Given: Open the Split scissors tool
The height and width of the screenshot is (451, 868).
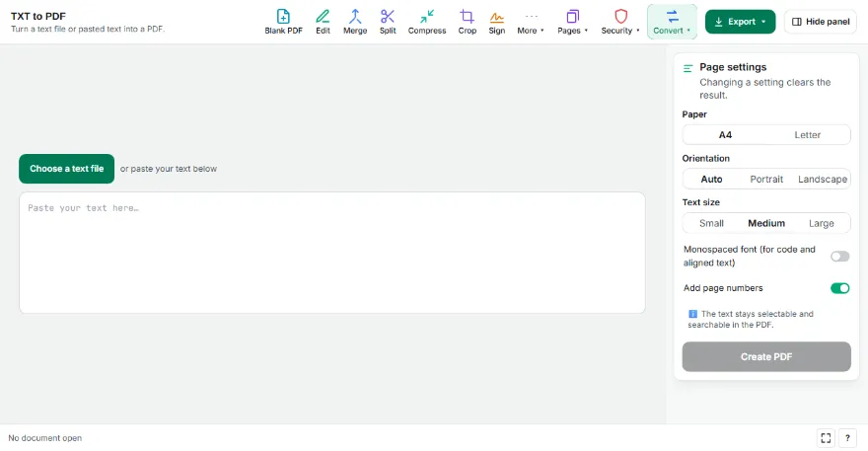Looking at the screenshot, I should coord(388,22).
